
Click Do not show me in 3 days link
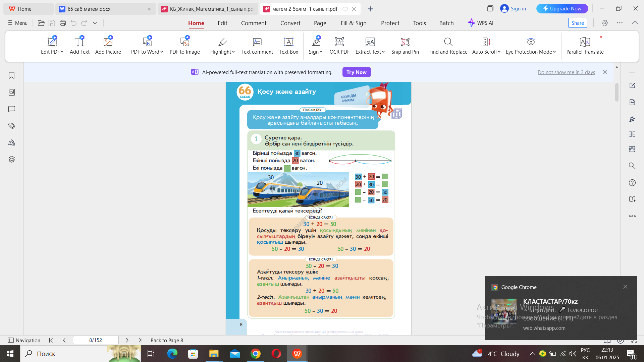[x=566, y=72]
